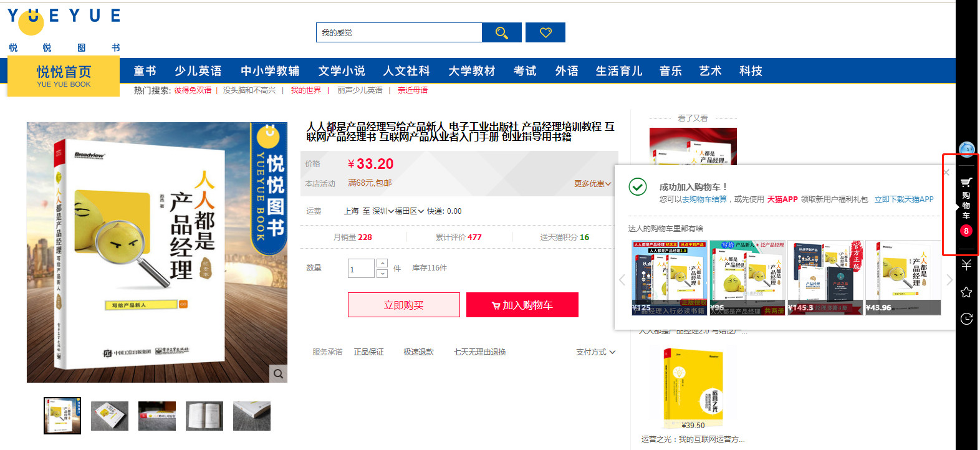Increase quantity with the up arrow

point(383,263)
